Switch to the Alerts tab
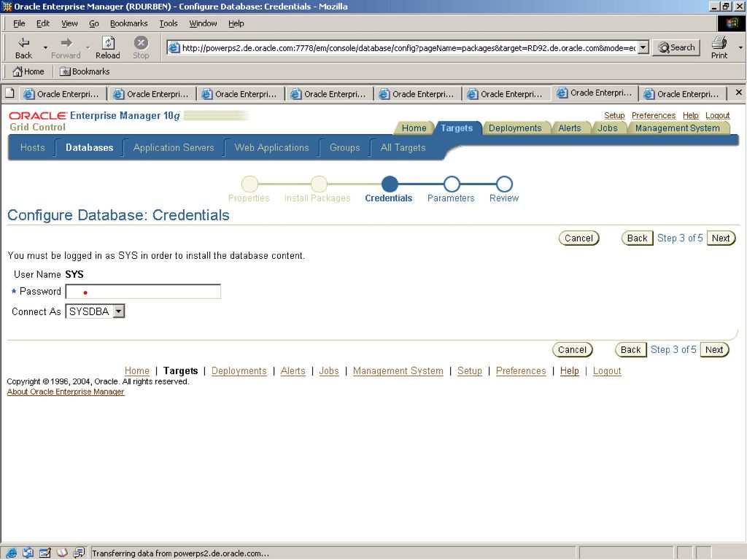 (x=569, y=128)
